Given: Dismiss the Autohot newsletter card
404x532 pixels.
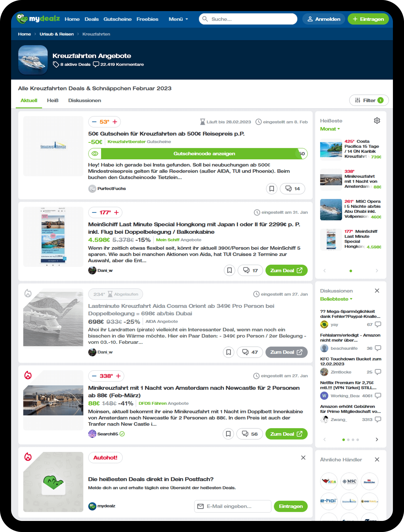Looking at the screenshot, I should pos(303,457).
